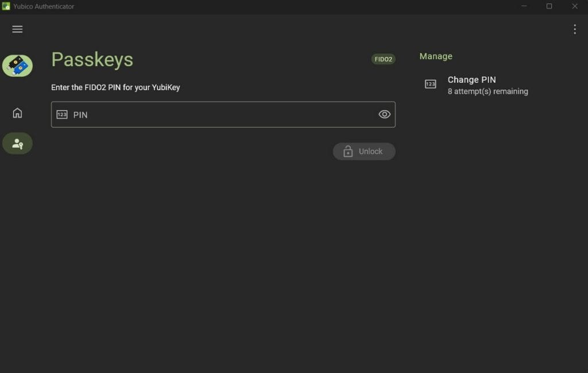Close the Yubico Authenticator window
The width and height of the screenshot is (588, 373).
point(574,6)
